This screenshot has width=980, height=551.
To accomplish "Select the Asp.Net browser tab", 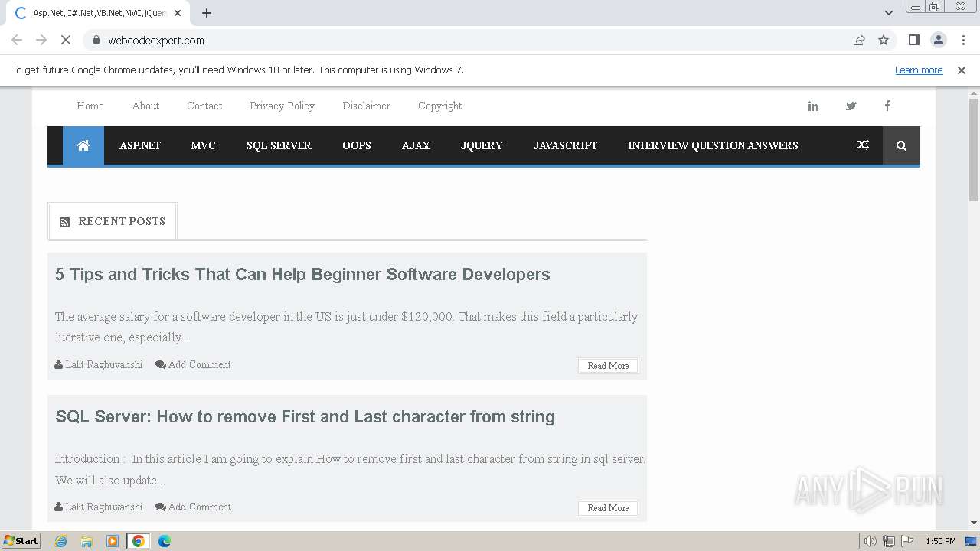I will coord(99,13).
